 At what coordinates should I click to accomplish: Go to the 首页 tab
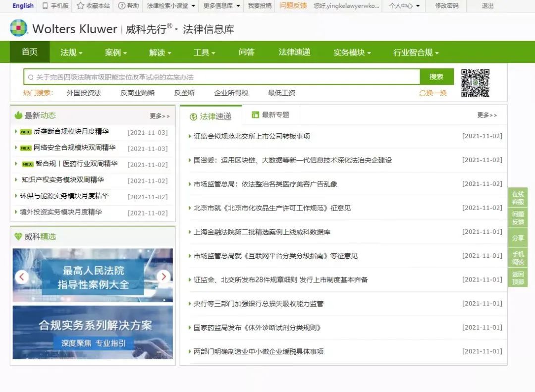[30, 52]
